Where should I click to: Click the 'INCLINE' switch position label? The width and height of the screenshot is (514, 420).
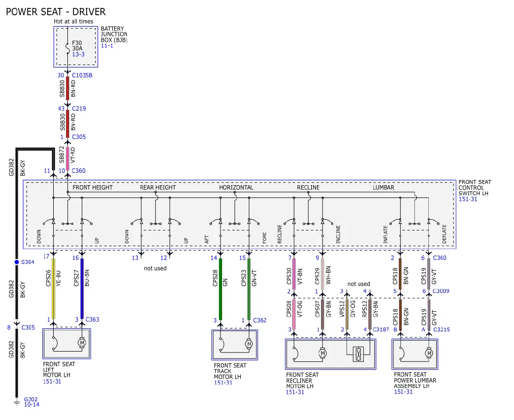pos(338,234)
